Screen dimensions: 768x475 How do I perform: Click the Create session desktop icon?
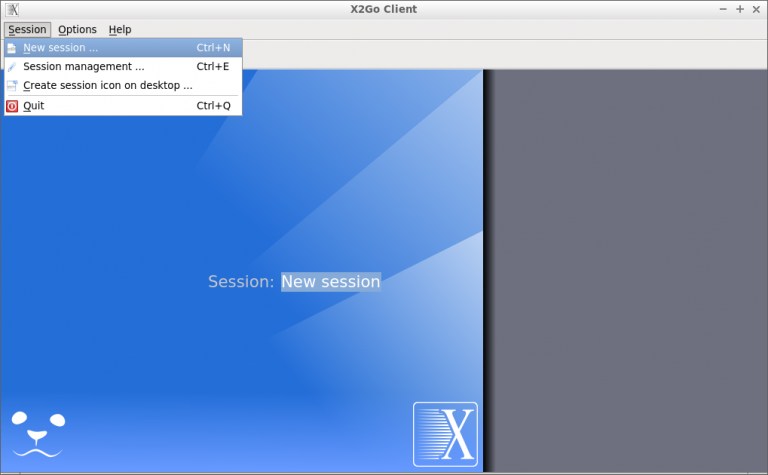click(x=12, y=86)
